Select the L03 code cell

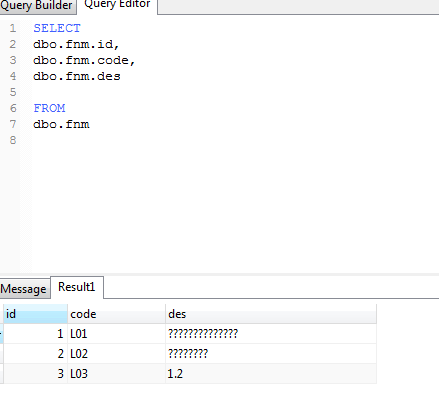click(116, 374)
